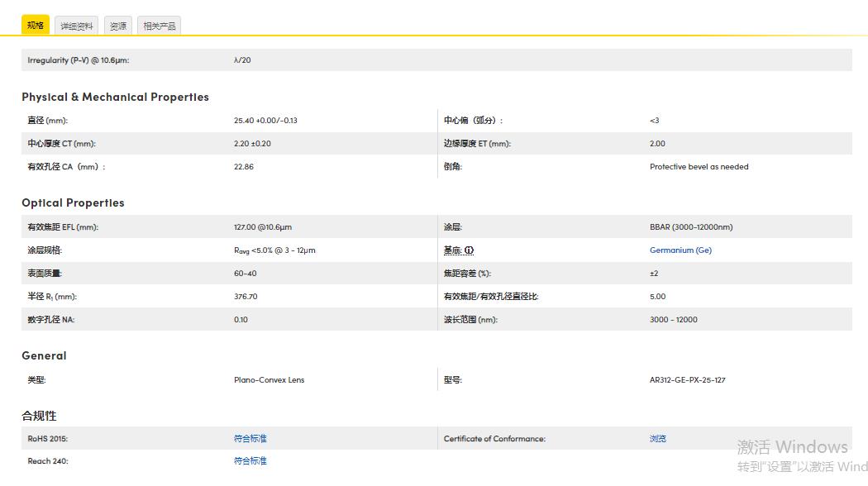Go to the 相关产品 tab
Viewport: 868px width, 486px height.
tap(159, 26)
